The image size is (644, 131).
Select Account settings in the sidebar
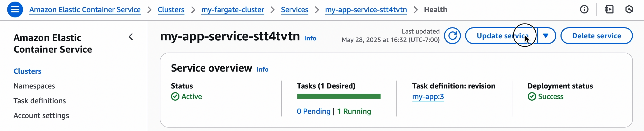tap(41, 116)
